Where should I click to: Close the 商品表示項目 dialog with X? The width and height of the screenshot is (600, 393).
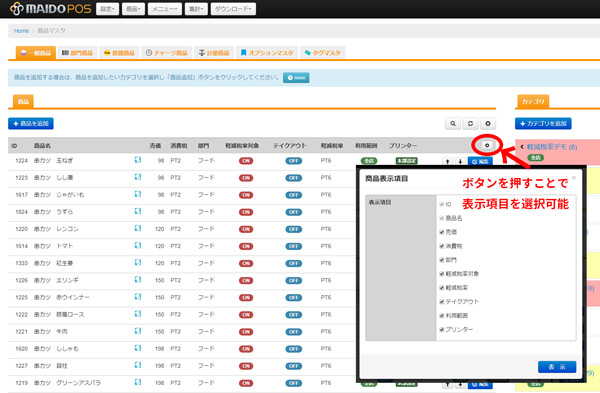pos(574,178)
